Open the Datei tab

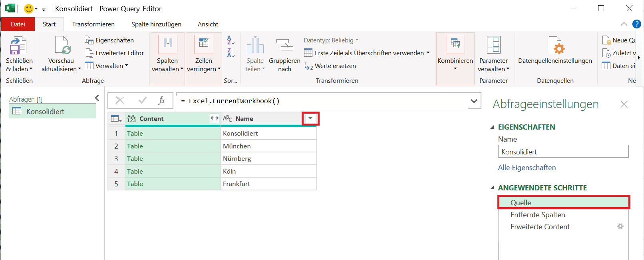[18, 24]
